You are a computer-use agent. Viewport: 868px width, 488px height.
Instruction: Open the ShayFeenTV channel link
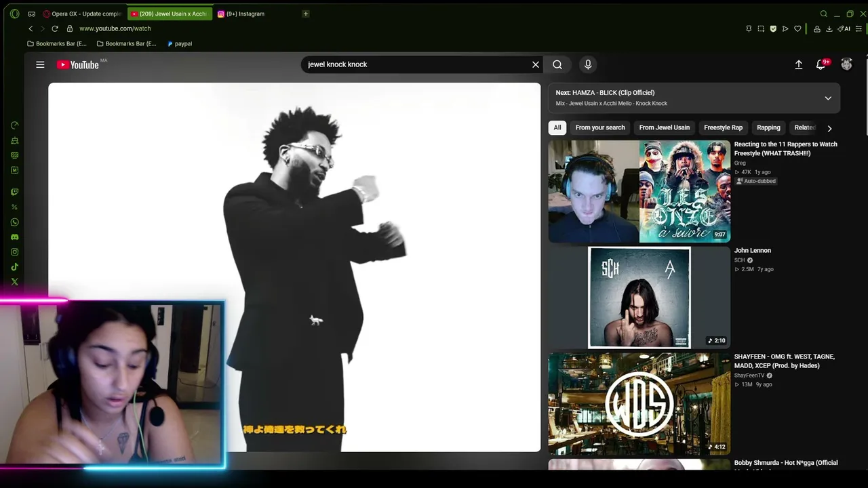[749, 375]
